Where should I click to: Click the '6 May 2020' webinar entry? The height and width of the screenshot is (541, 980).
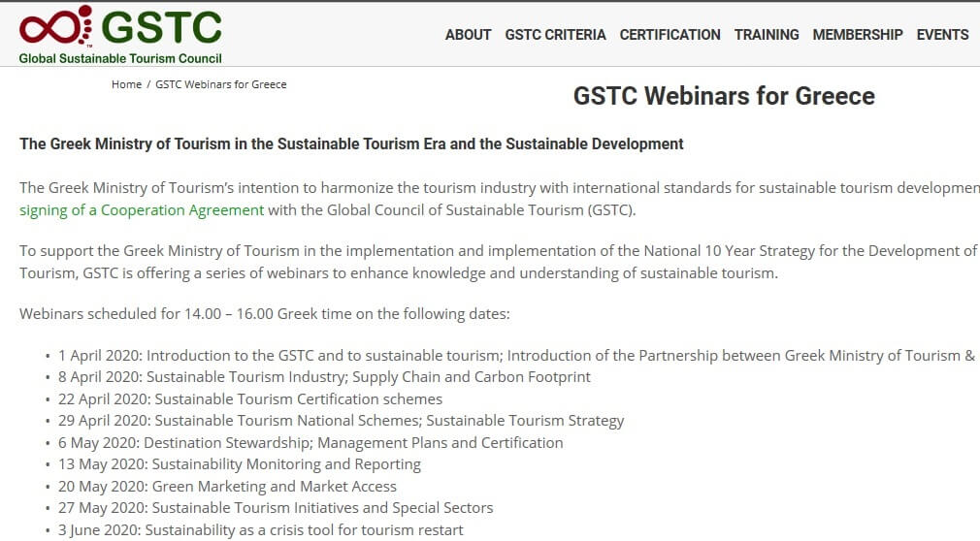pos(310,443)
